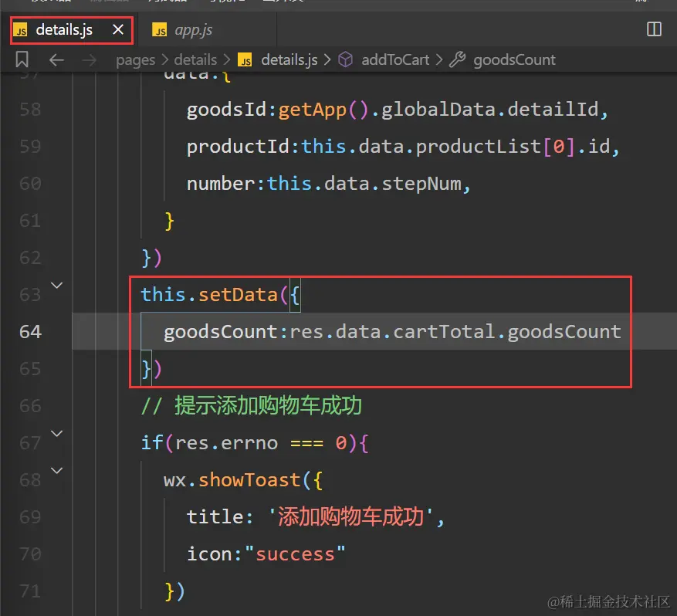677x616 pixels.
Task: Click on res.errno in line 67
Action: (226, 443)
